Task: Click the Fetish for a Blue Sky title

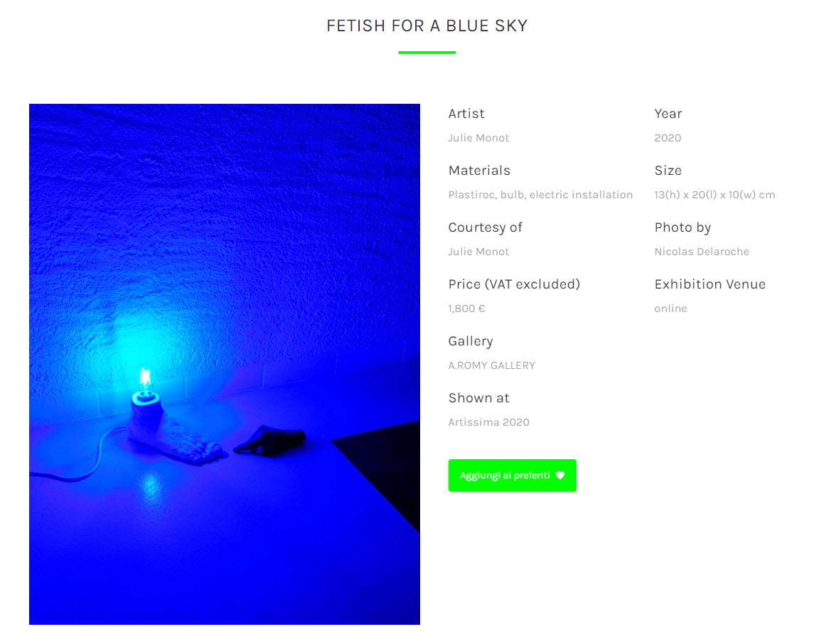Action: [x=427, y=26]
